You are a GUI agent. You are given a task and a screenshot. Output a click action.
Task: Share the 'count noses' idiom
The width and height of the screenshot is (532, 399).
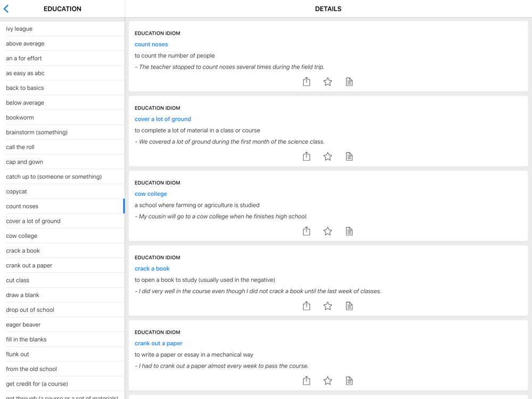[306, 81]
